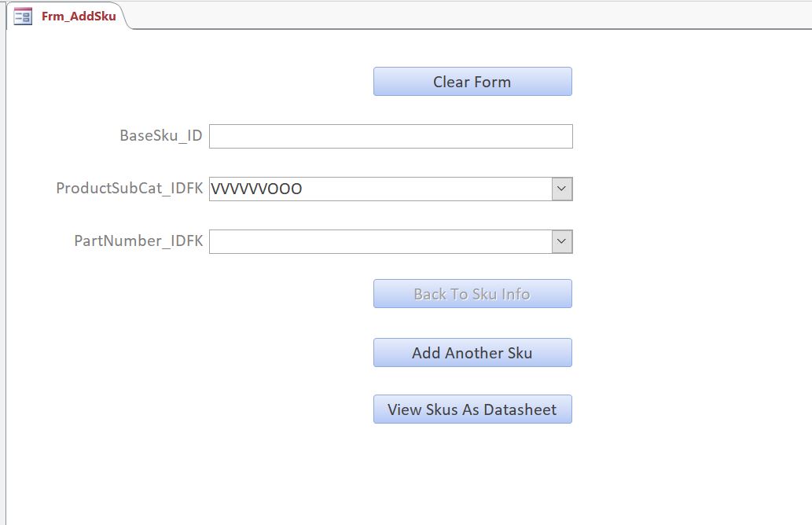Click empty area left of Add Another Sku
812x525 pixels.
[x=236, y=353]
